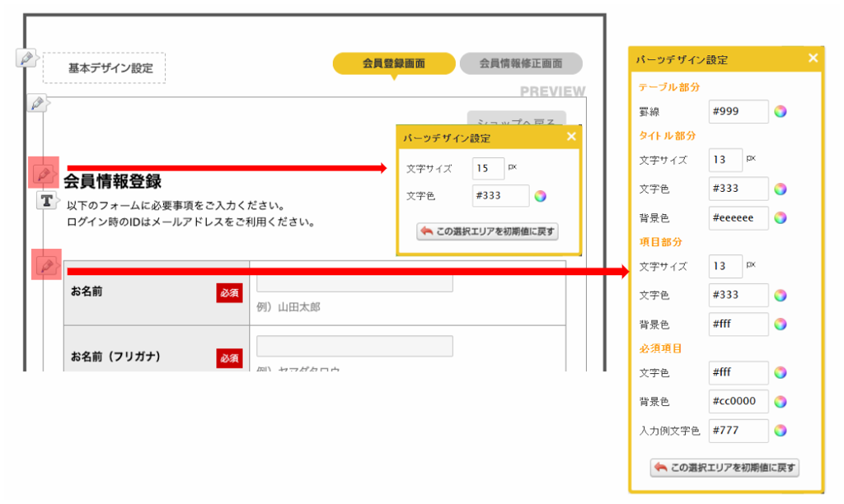Image resolution: width=844 pixels, height=504 pixels.
Task: Open color wheel next to 文字色 in small popup
Action: pos(540,196)
